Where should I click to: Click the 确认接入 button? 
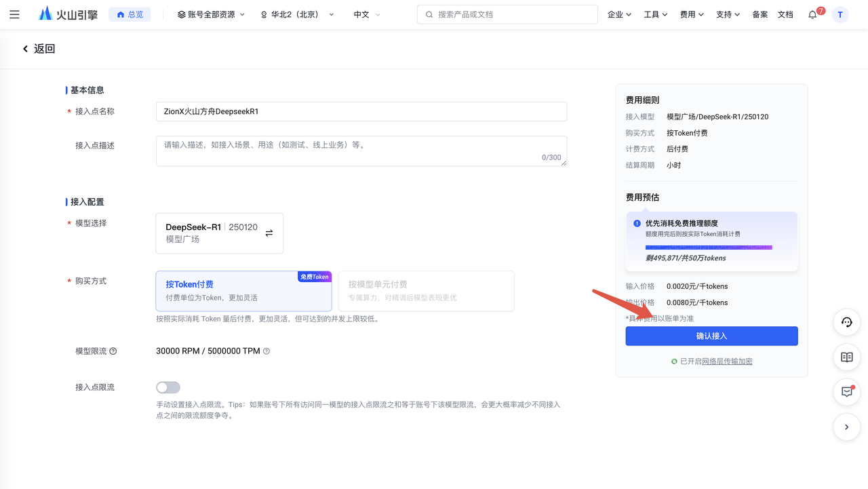pyautogui.click(x=711, y=336)
